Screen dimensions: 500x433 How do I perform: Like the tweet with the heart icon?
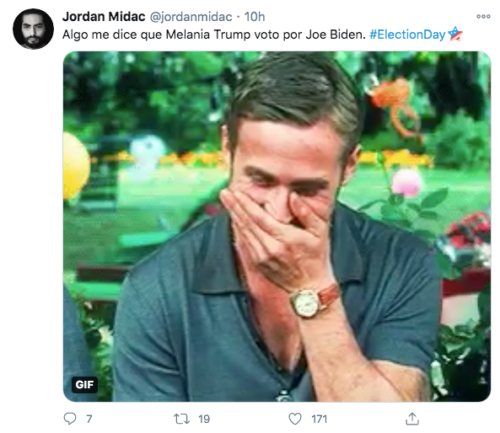[295, 419]
